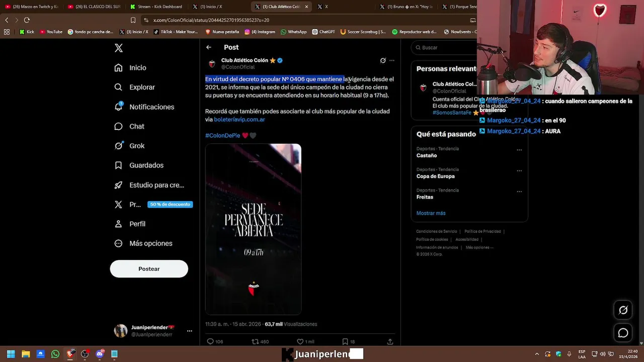Open Copa de Europa trend options menu
644x362 pixels.
(x=519, y=170)
